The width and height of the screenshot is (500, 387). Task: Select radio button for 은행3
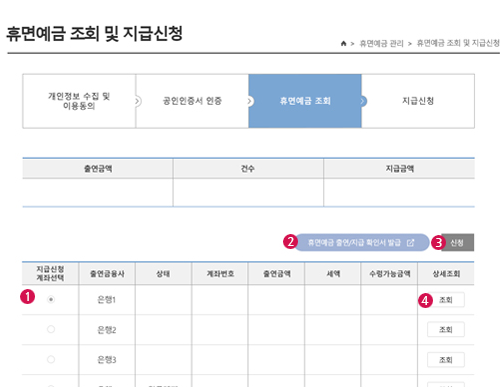click(51, 360)
